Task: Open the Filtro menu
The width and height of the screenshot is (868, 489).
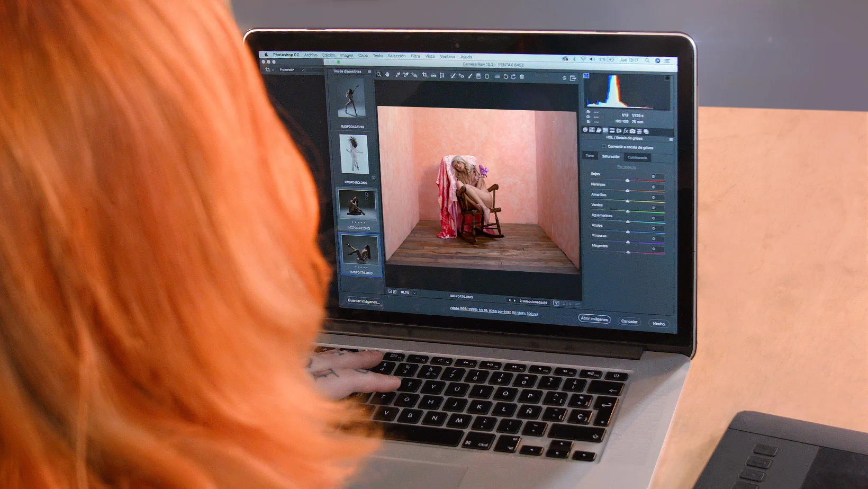Action: pyautogui.click(x=415, y=56)
